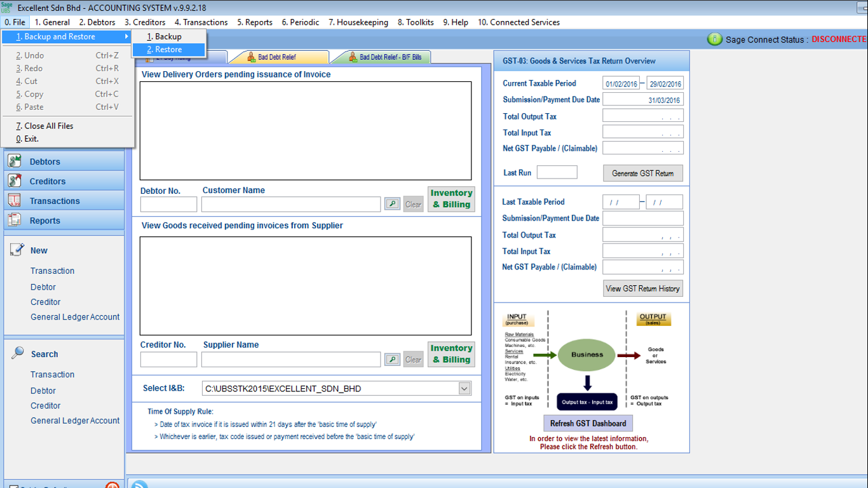Click the Generate GST Return button
The width and height of the screenshot is (868, 488).
(643, 173)
